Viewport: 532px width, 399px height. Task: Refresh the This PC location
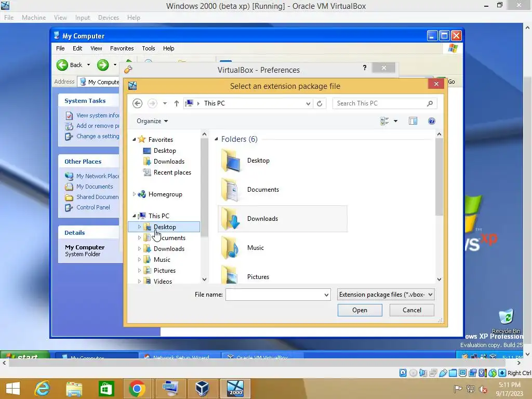[320, 103]
